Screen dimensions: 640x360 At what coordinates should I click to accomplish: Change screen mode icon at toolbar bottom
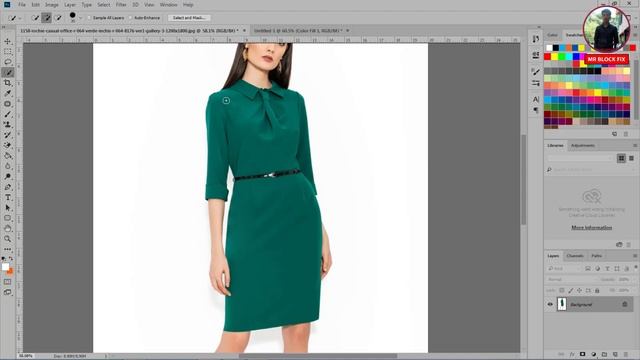[x=8, y=292]
